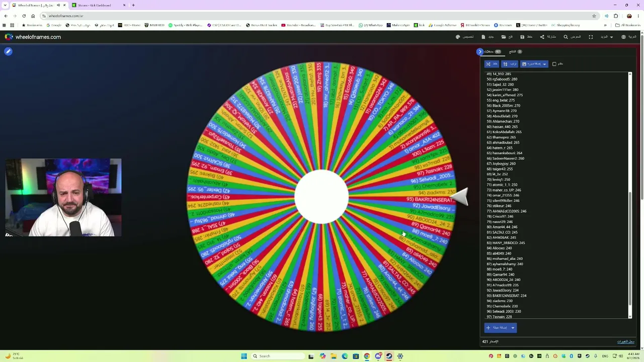Open the changelog link

(625, 342)
